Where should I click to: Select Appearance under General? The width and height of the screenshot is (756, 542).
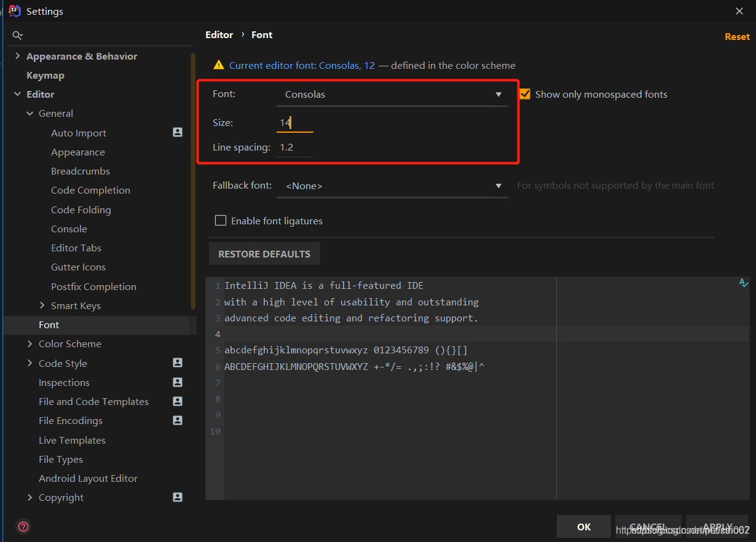tap(78, 152)
